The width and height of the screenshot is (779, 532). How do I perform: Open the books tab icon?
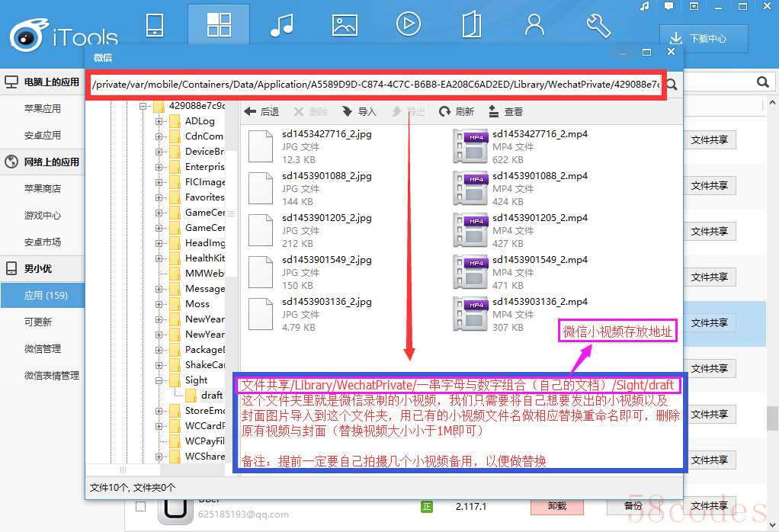click(x=472, y=25)
